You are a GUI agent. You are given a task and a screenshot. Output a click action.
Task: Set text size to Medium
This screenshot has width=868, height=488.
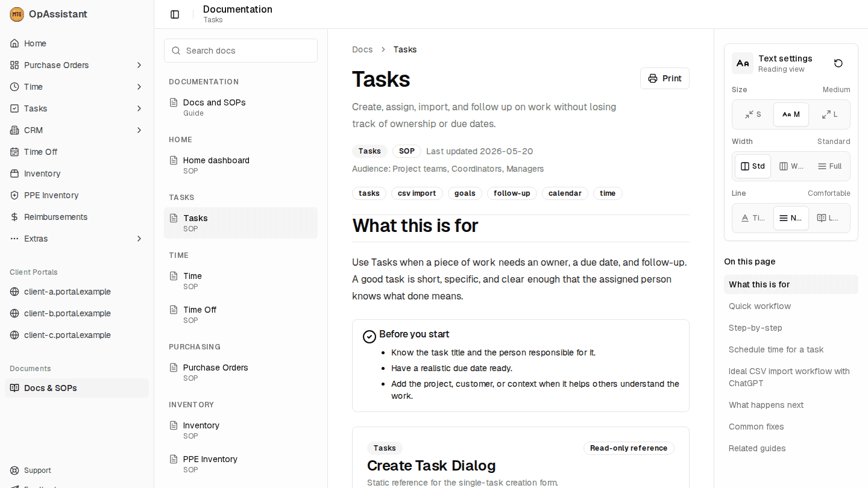pyautogui.click(x=791, y=114)
